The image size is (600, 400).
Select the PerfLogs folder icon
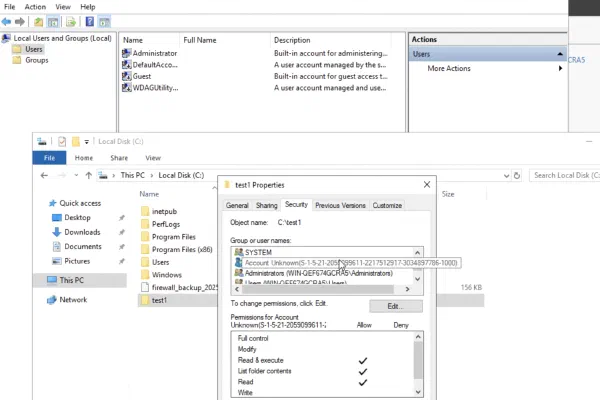coord(145,224)
